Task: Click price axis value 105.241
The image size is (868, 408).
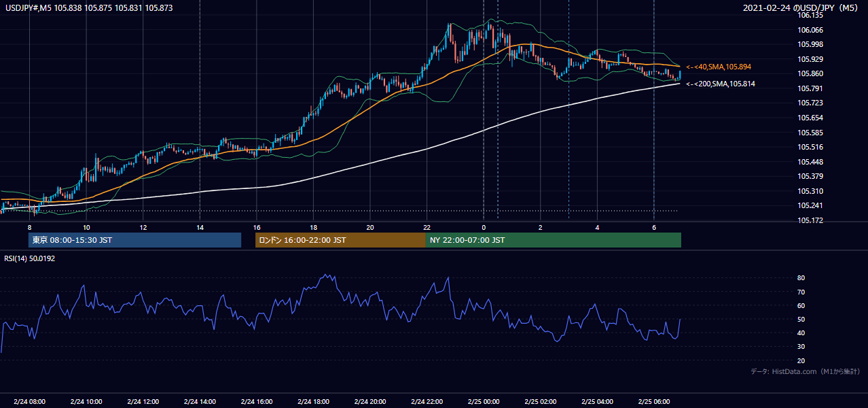Action: [811, 205]
